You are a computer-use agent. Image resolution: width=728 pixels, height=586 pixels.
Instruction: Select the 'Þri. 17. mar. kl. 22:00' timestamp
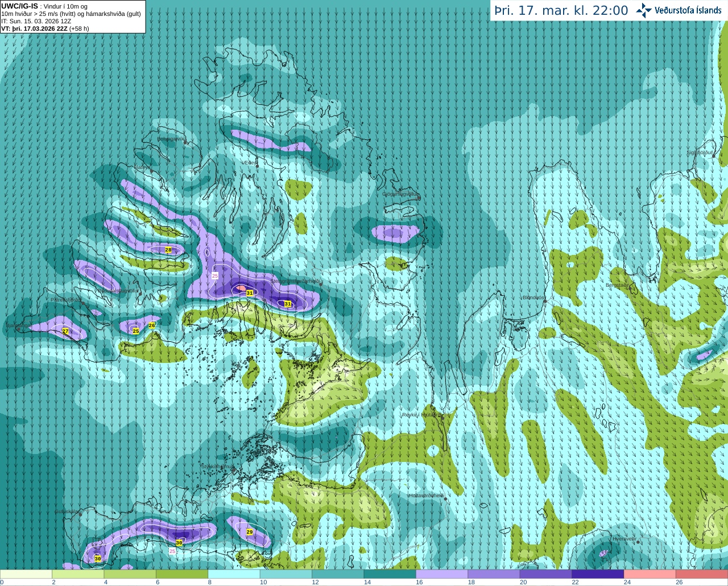(561, 11)
